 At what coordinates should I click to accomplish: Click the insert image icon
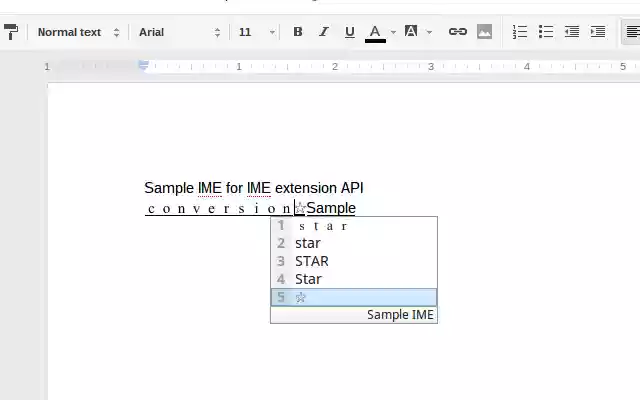pos(484,32)
